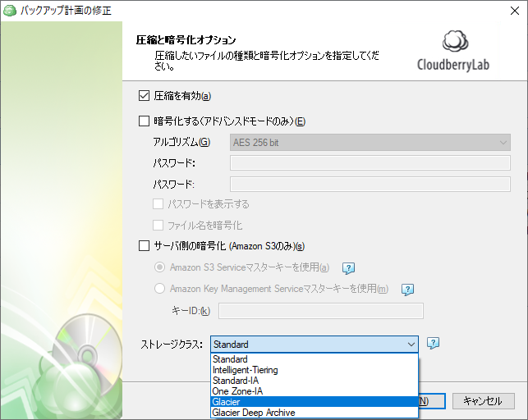This screenshot has width=528, height=420.
Task: Click the アルゴリズム(G) label
Action: tap(181, 142)
